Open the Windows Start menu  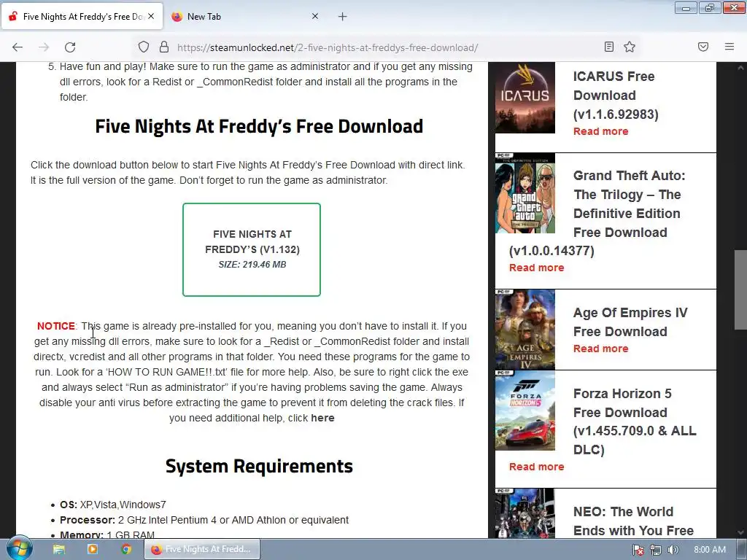[20, 548]
